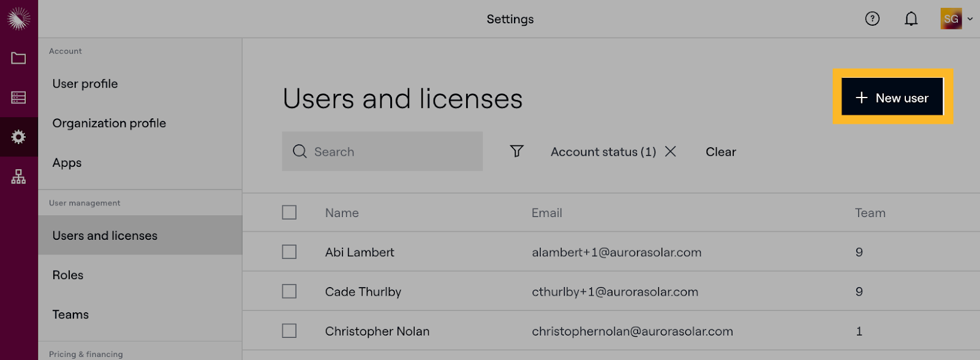Check the box for Abi Lambert

click(289, 252)
